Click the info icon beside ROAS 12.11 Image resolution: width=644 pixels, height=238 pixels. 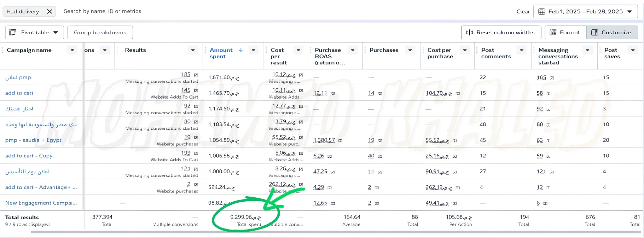[x=333, y=94]
